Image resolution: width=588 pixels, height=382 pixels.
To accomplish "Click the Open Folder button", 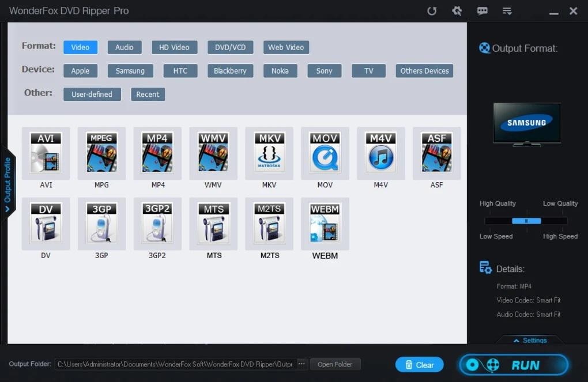I will point(335,364).
